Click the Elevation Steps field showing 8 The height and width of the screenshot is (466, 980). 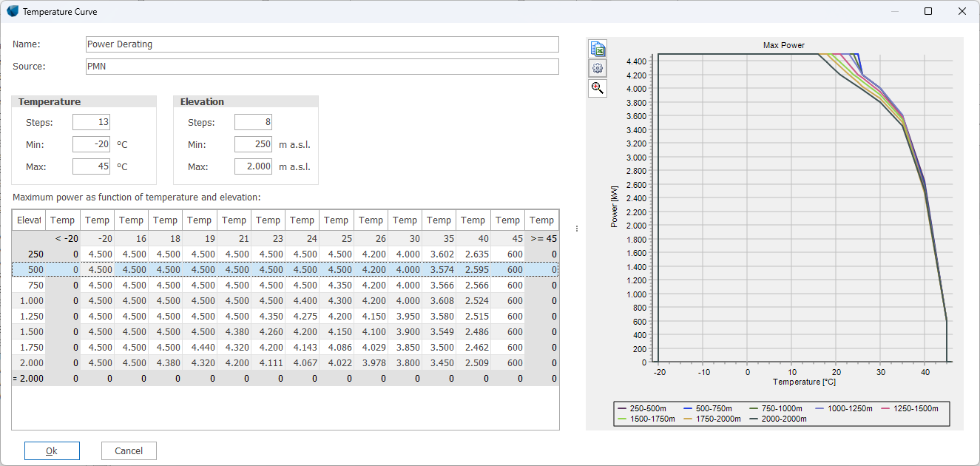253,121
